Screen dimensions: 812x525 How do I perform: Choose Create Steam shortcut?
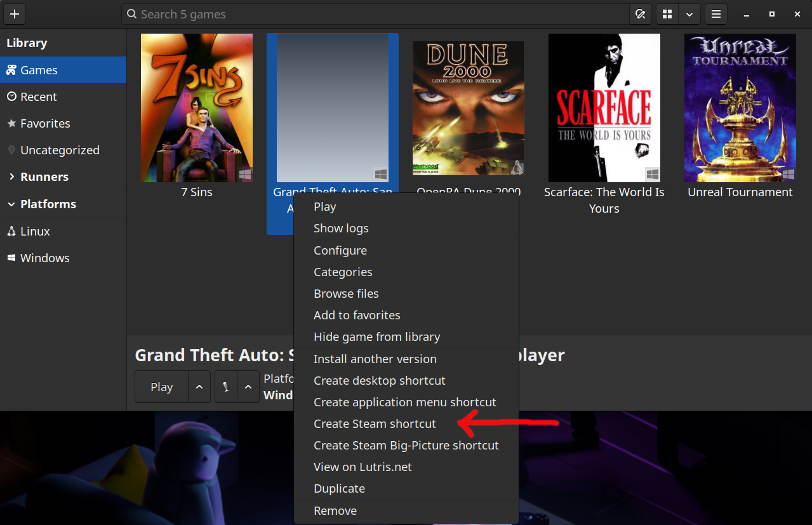(x=406, y=424)
